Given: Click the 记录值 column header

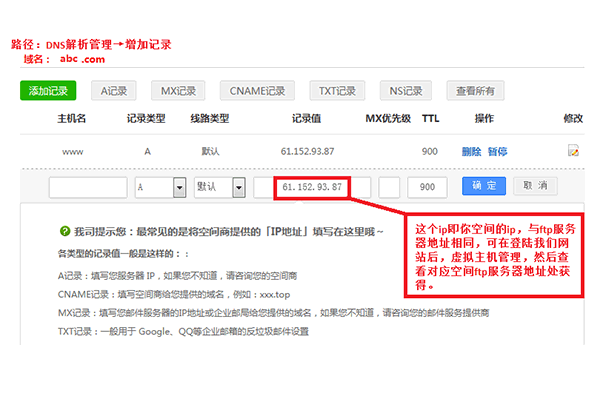Looking at the screenshot, I should pyautogui.click(x=306, y=118).
